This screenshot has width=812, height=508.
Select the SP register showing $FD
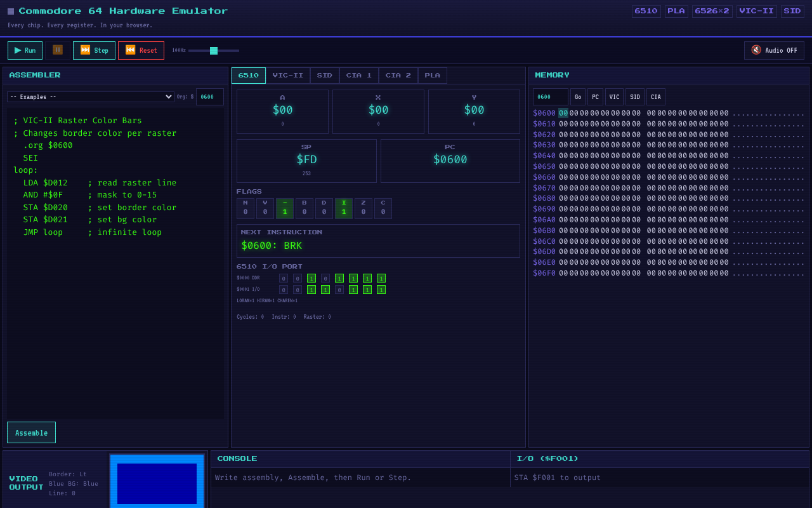click(306, 161)
